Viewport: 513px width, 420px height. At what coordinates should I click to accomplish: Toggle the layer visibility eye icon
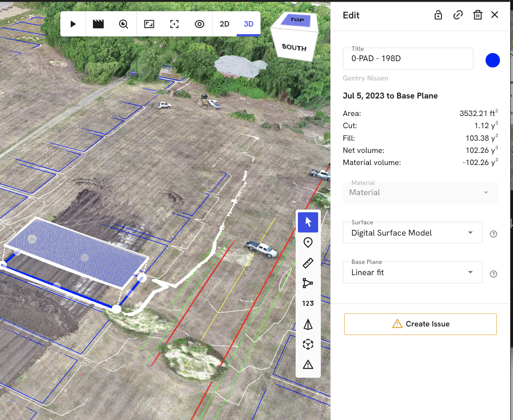199,24
